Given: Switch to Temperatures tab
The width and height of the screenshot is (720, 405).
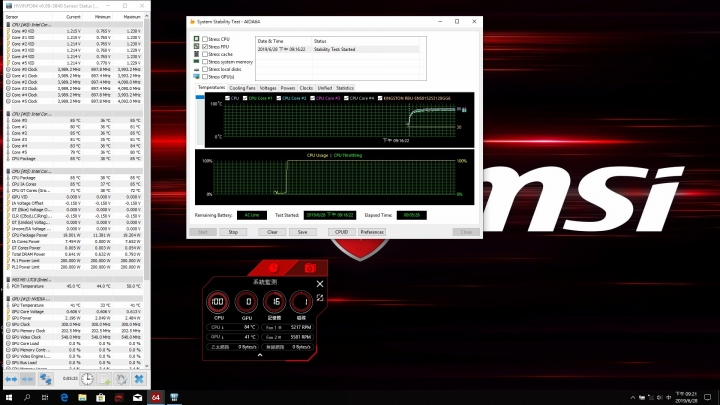Looking at the screenshot, I should tap(211, 87).
